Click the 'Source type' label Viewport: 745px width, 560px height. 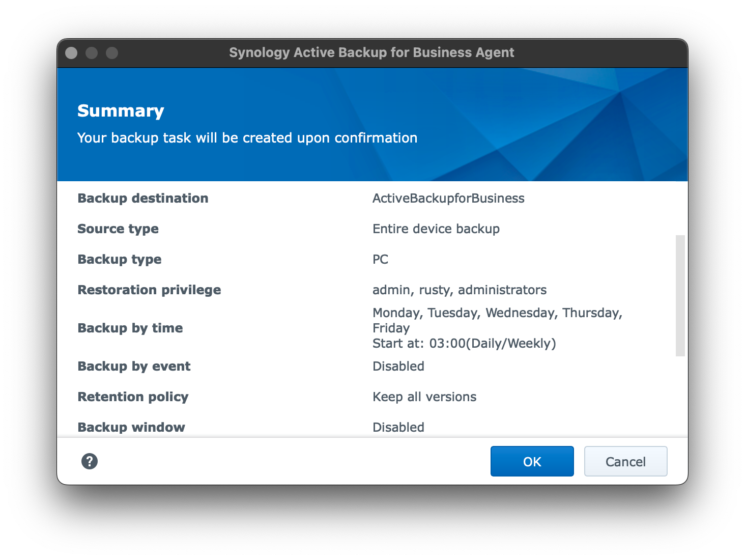click(118, 229)
